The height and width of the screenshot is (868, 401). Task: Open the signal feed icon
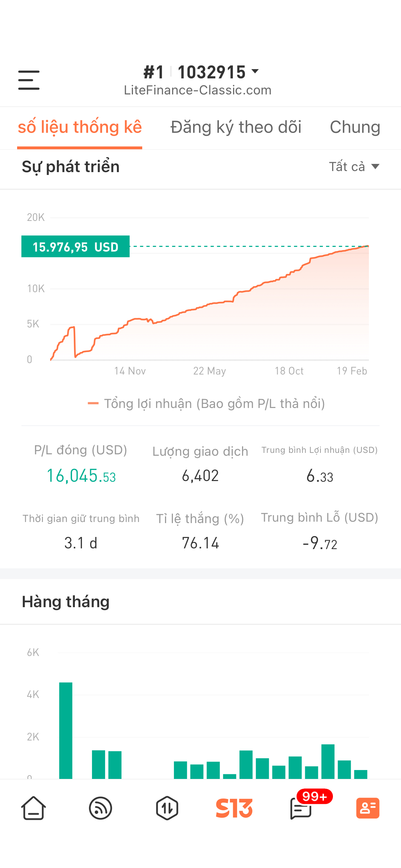pyautogui.click(x=101, y=808)
